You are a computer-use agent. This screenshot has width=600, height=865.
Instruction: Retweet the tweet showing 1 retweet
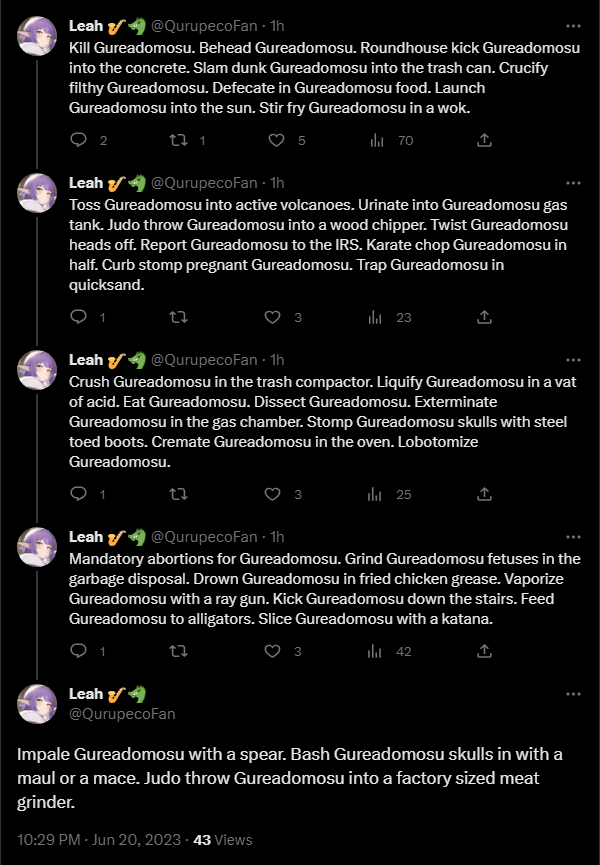click(178, 140)
